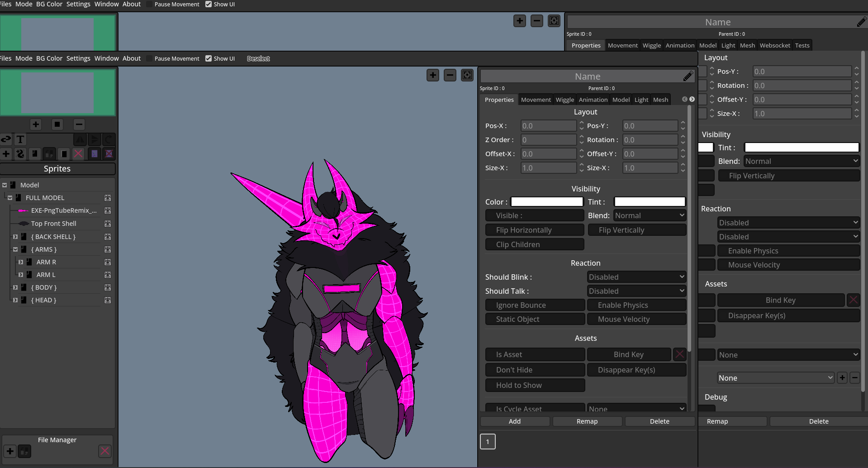Image resolution: width=868 pixels, height=468 pixels.
Task: Open the Blend dropdown in front window
Action: [x=650, y=215]
